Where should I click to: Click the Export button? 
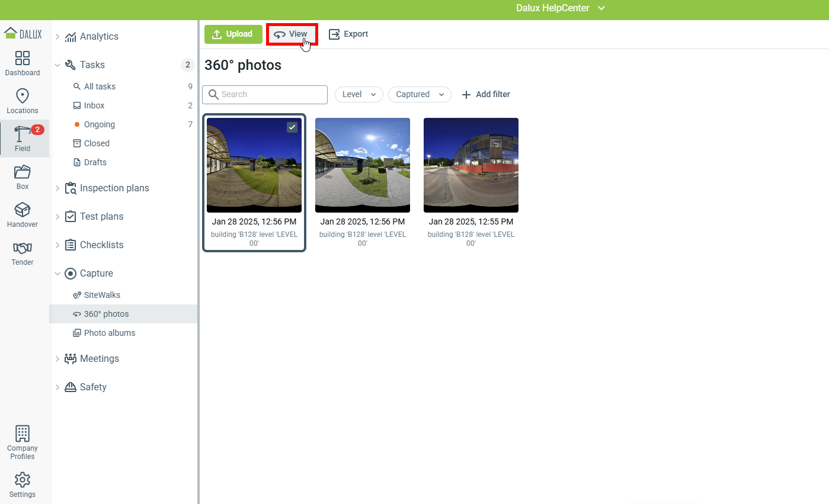point(348,34)
